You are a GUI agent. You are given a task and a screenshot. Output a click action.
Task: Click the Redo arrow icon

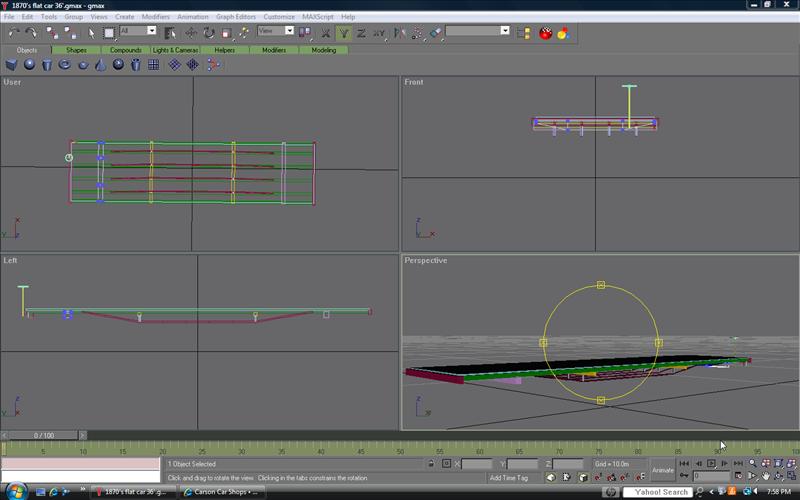[x=31, y=33]
